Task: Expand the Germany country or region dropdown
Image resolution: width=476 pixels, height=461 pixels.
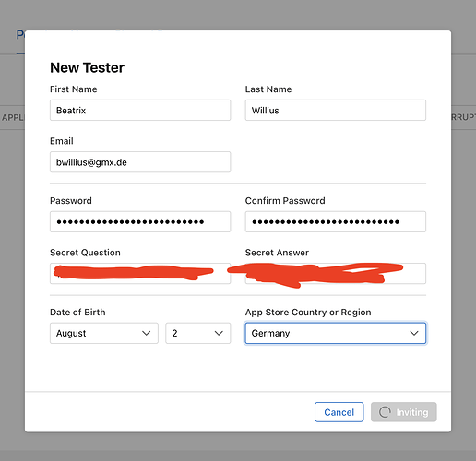Action: click(336, 333)
